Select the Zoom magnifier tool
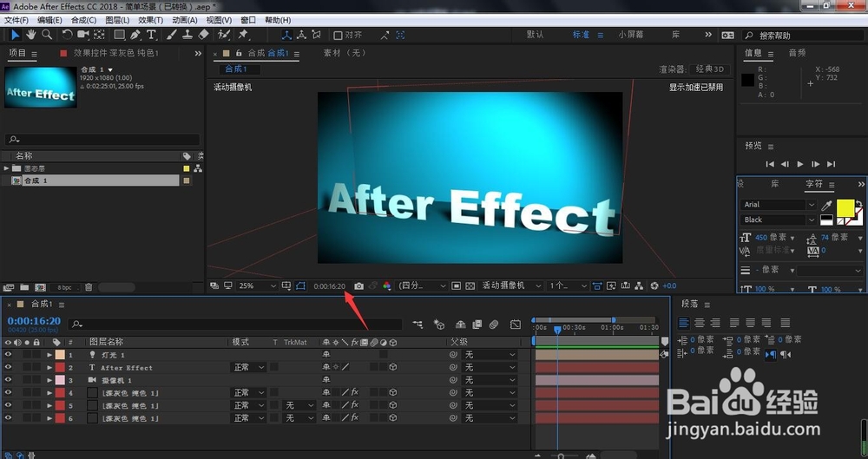 (47, 35)
